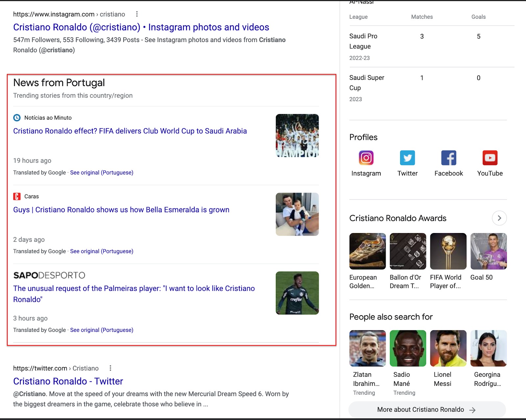Open the FIFA Club World Cup headline
The width and height of the screenshot is (526, 420).
130,131
